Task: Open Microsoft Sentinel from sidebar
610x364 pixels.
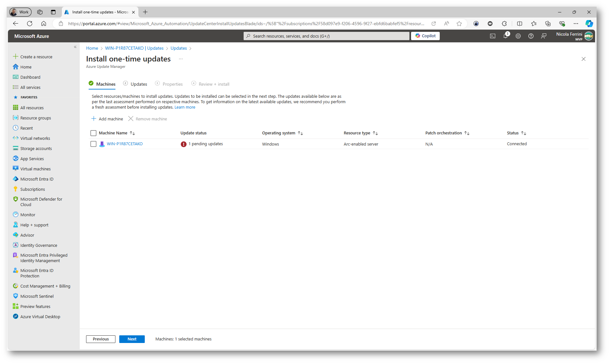Action: click(37, 296)
